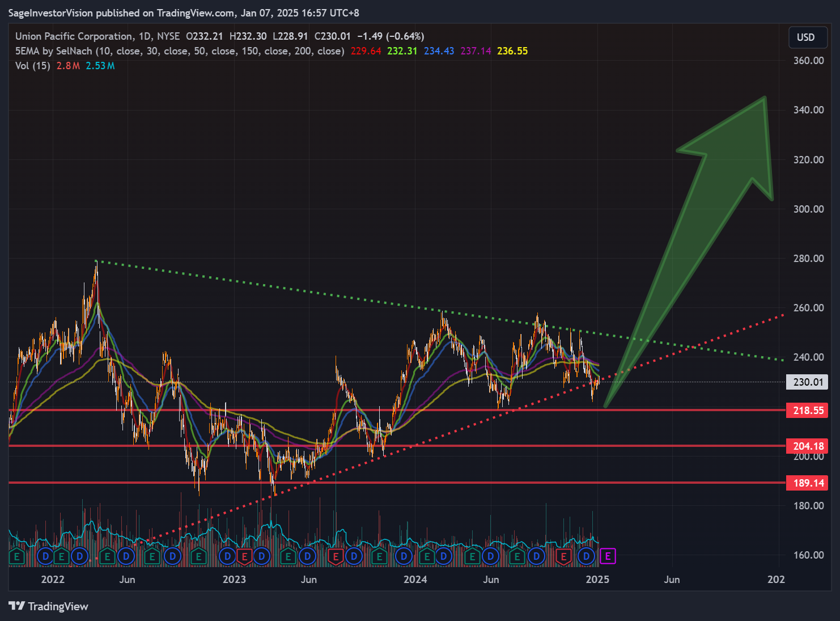Click the blue 50 EMA value 234.43
The image size is (840, 621).
click(439, 51)
